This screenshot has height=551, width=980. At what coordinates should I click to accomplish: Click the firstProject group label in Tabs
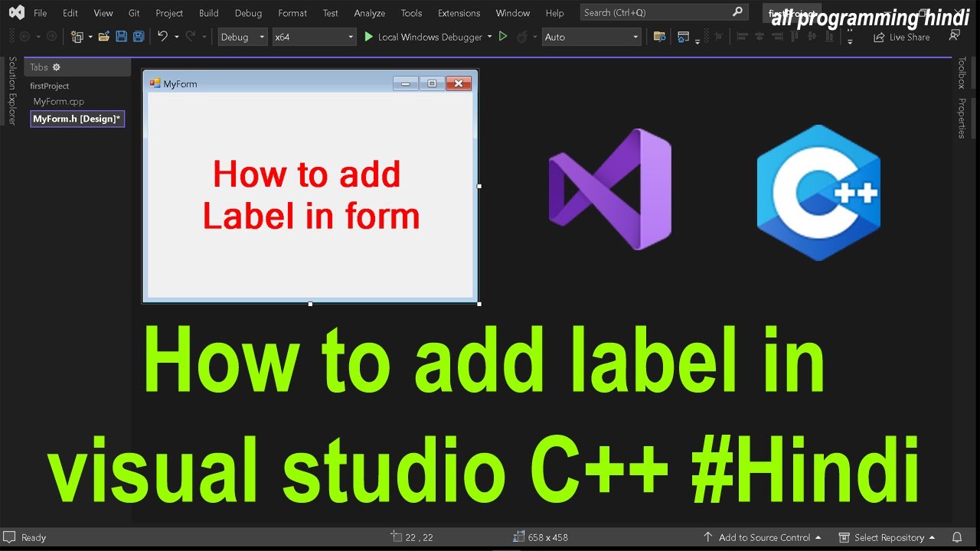click(x=50, y=86)
